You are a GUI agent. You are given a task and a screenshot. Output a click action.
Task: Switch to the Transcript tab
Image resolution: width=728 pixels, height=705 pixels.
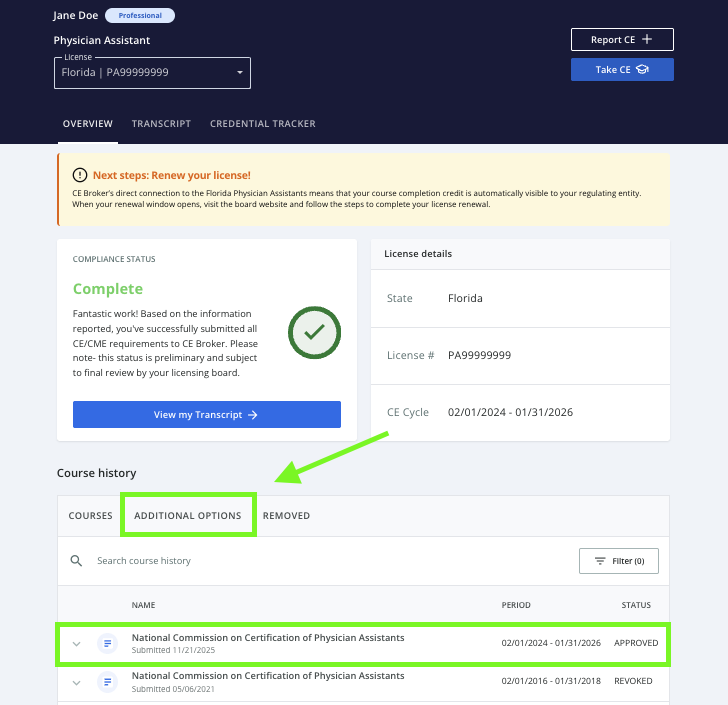[161, 124]
